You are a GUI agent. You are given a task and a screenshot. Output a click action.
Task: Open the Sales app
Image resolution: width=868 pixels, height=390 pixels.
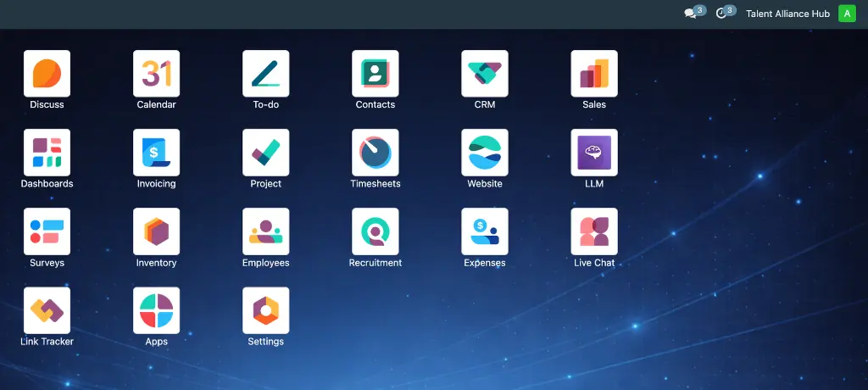pos(593,74)
